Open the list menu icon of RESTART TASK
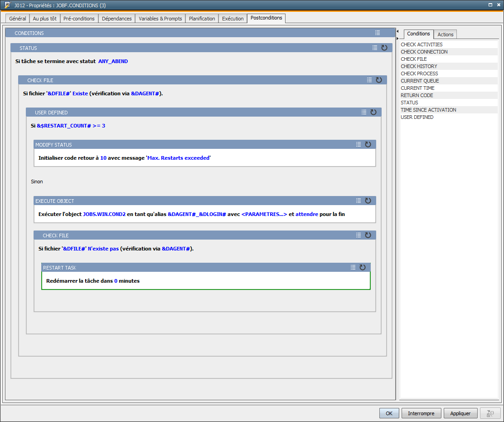Viewport: 504px width, 422px height. tap(353, 267)
